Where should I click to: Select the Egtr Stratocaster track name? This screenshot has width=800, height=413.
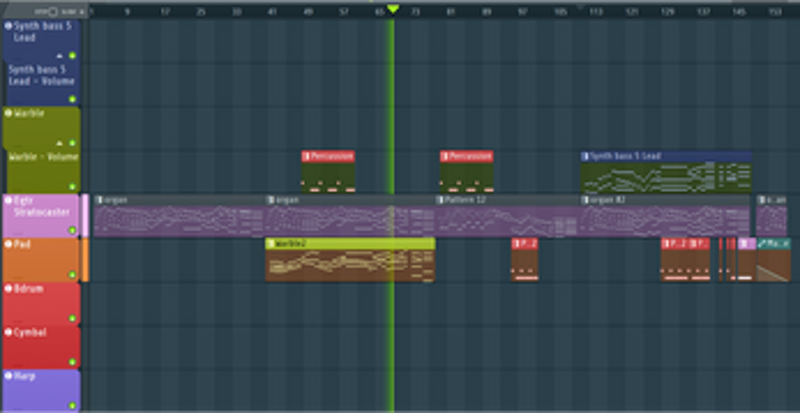click(41, 206)
